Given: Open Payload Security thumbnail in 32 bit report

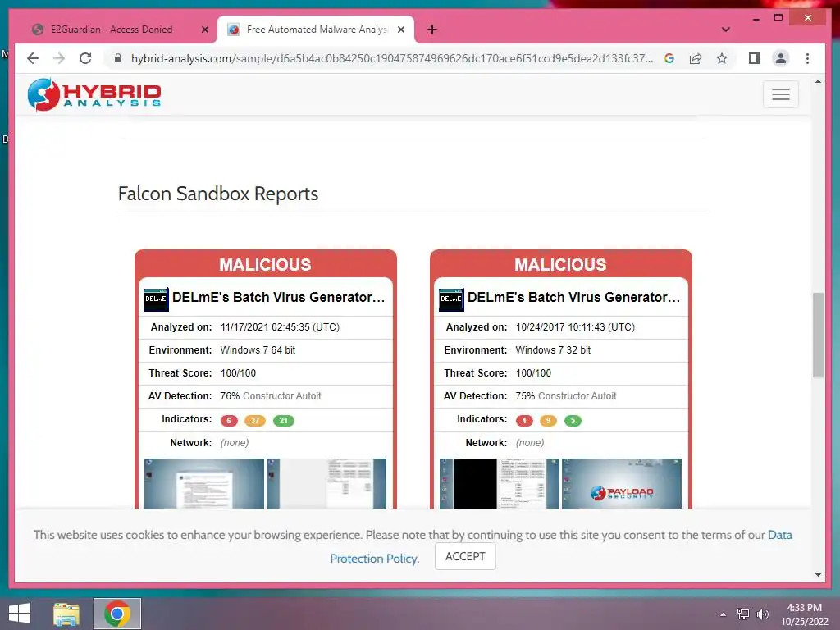Looking at the screenshot, I should tap(622, 483).
